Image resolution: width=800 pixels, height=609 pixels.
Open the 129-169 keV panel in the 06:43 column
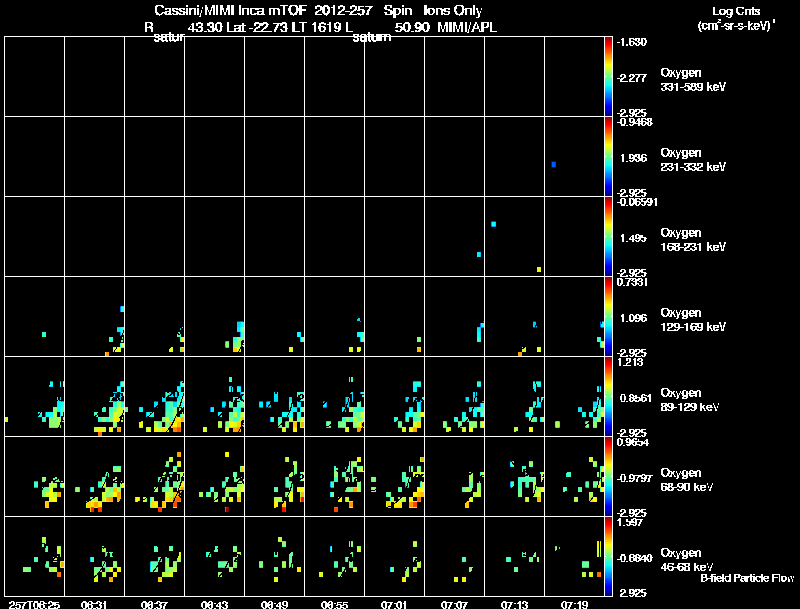pos(214,316)
